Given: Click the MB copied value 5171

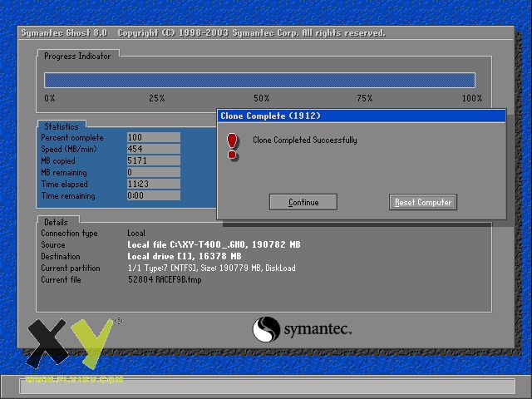Looking at the screenshot, I should coord(153,160).
